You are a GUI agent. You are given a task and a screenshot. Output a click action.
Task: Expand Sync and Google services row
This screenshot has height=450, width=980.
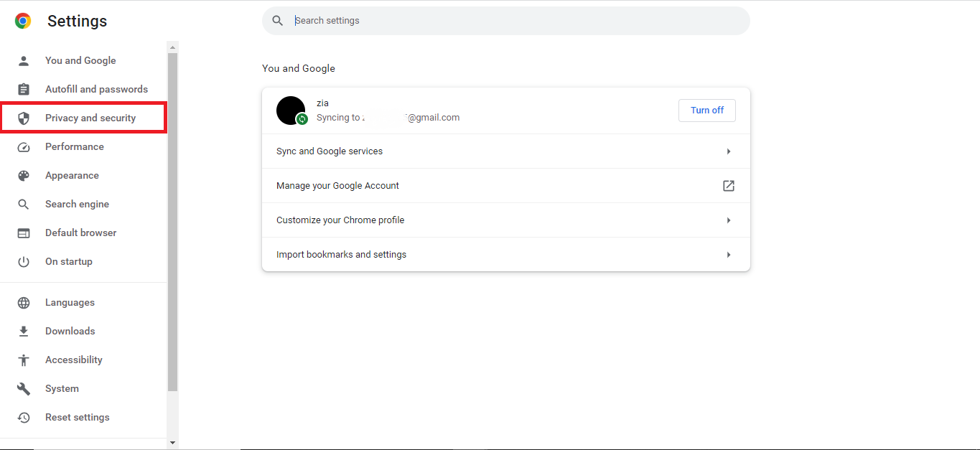click(x=728, y=151)
